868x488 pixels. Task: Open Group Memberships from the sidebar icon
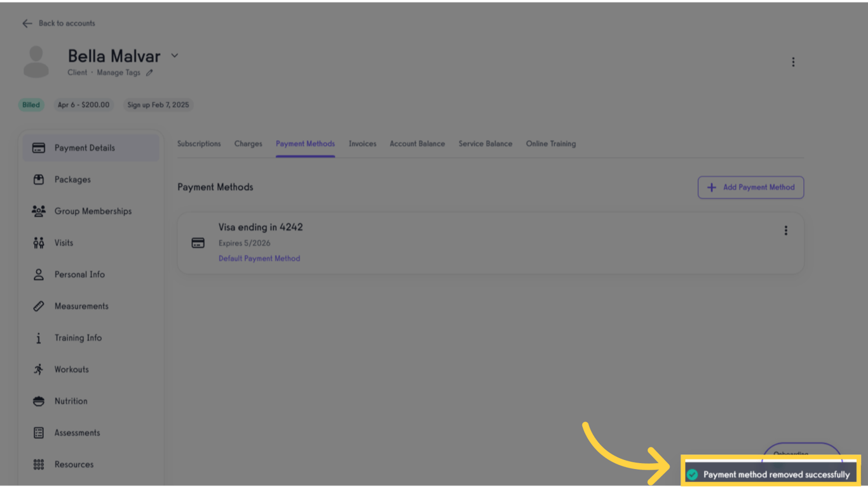[x=38, y=211]
